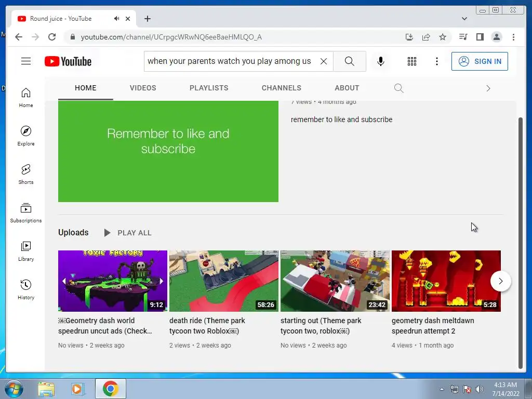532x399 pixels.
Task: Show more channel tabs with right chevron
Action: pyautogui.click(x=488, y=88)
